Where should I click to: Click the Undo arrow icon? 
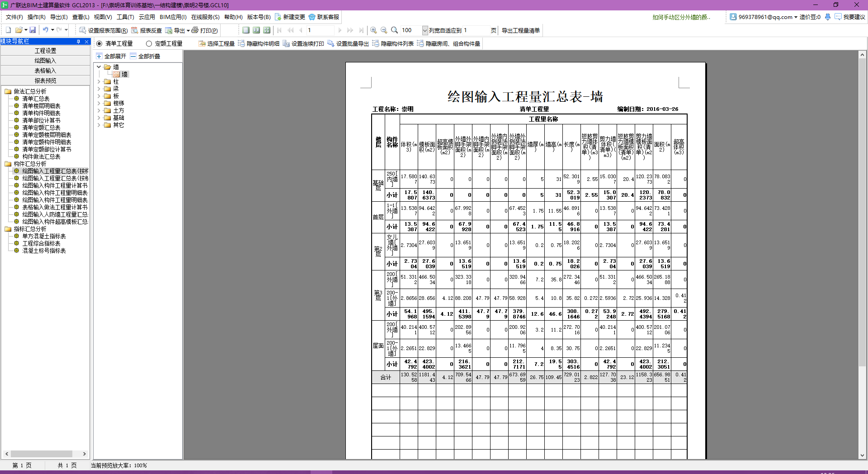click(45, 30)
